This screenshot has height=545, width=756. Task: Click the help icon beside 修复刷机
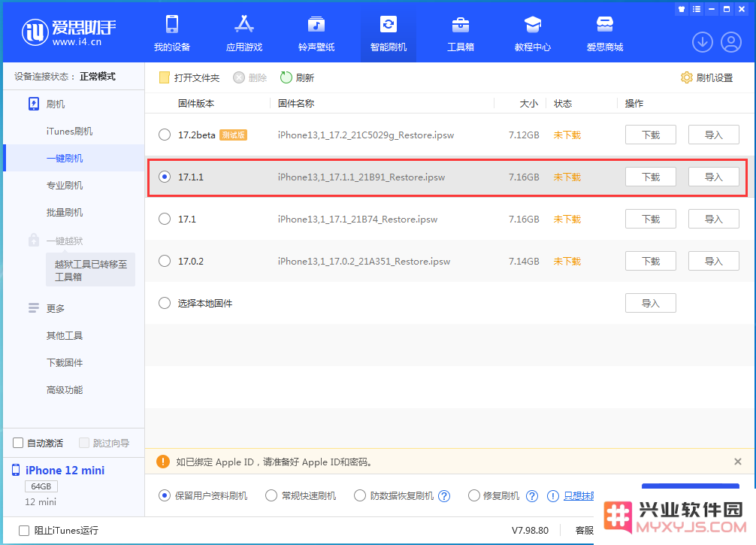coord(532,496)
